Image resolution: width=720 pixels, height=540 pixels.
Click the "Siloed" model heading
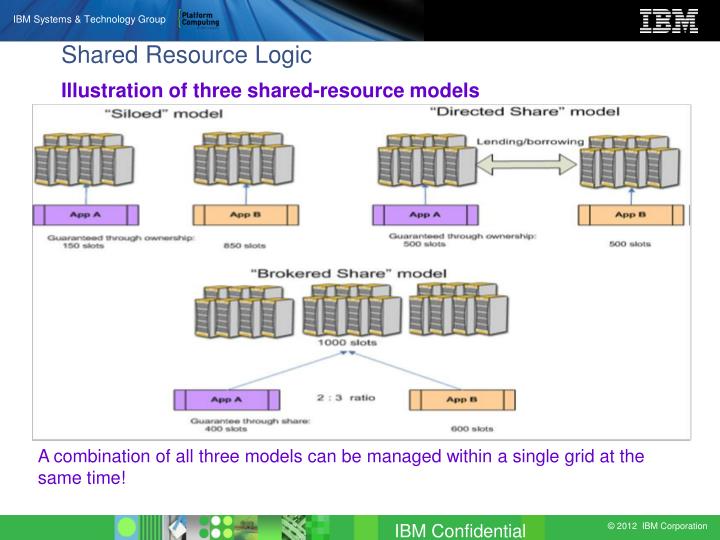(163, 113)
